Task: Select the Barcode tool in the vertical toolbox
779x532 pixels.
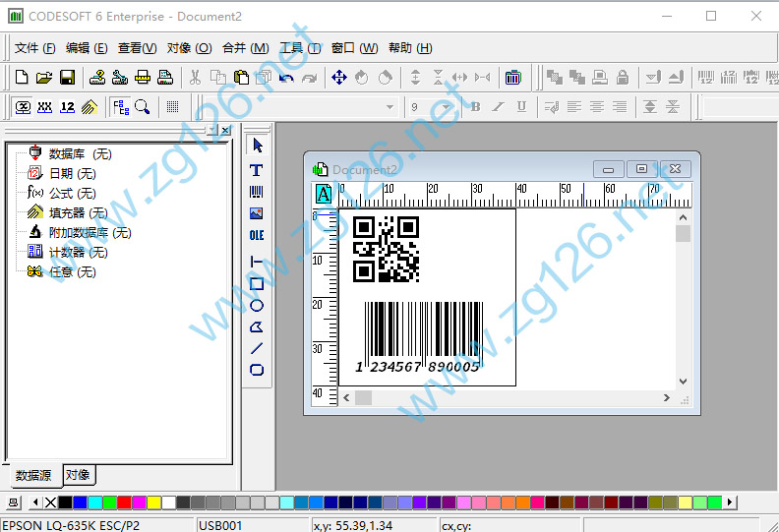Action: pyautogui.click(x=257, y=192)
